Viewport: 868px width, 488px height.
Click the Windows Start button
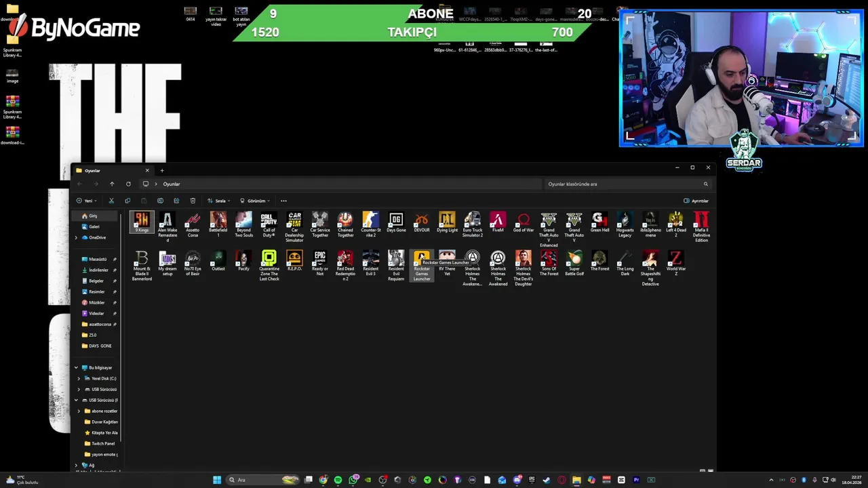(x=217, y=480)
